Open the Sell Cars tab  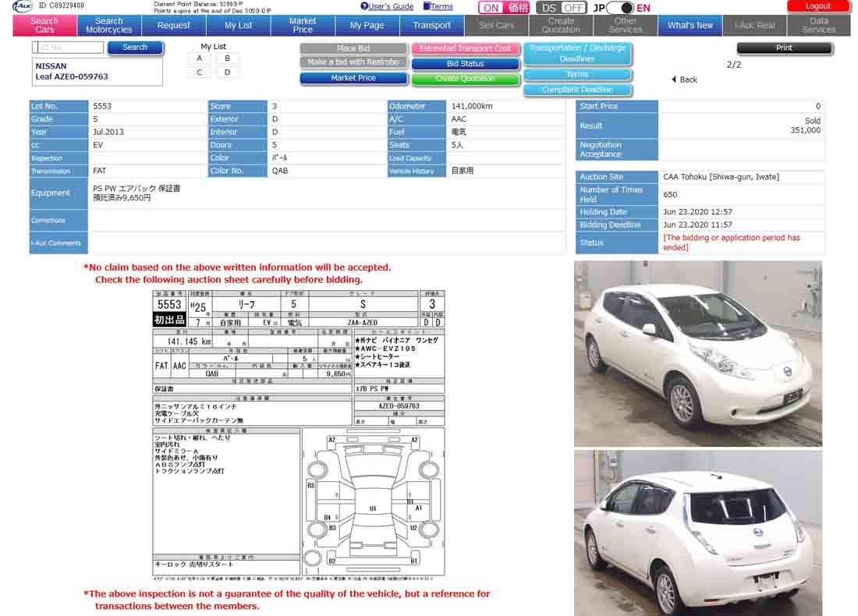click(496, 25)
